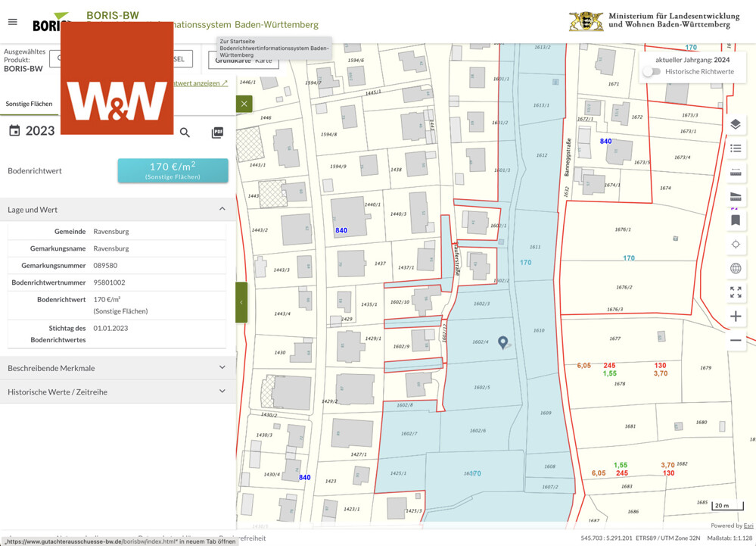
Task: Show the map legend list
Action: (x=735, y=149)
